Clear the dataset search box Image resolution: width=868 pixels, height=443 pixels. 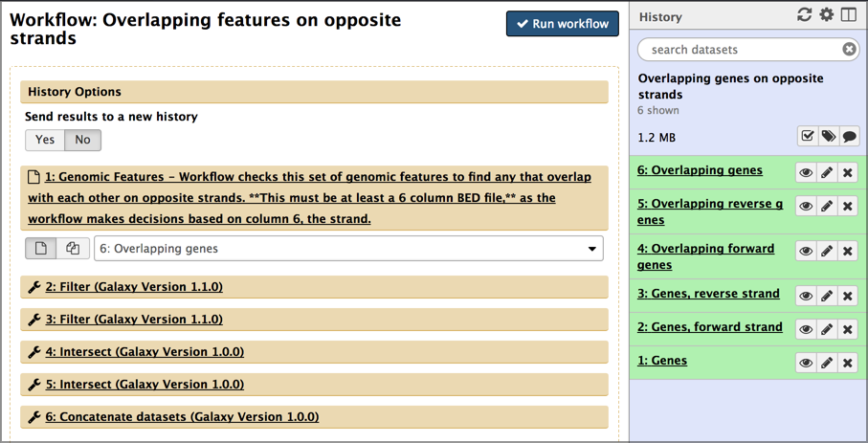click(x=849, y=50)
